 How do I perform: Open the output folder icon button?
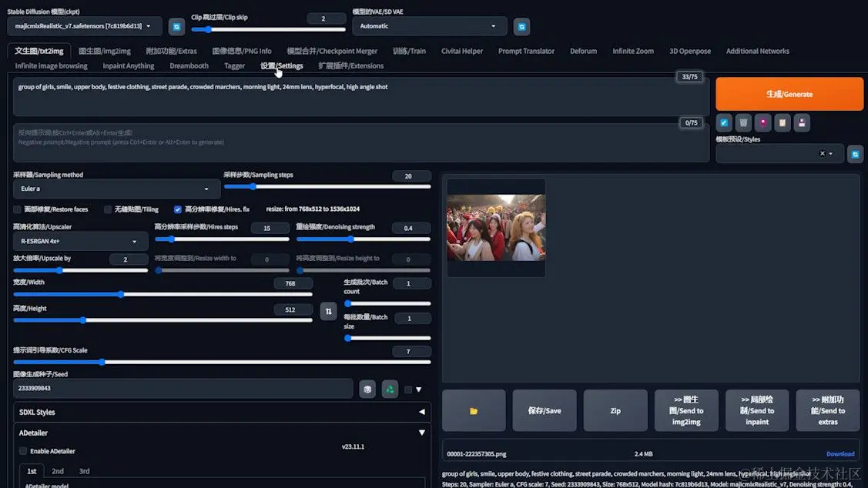474,410
